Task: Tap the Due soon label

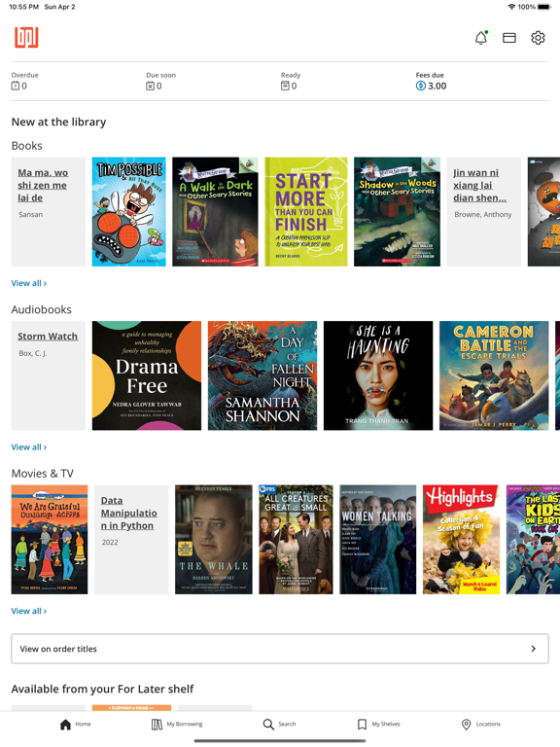Action: click(161, 75)
